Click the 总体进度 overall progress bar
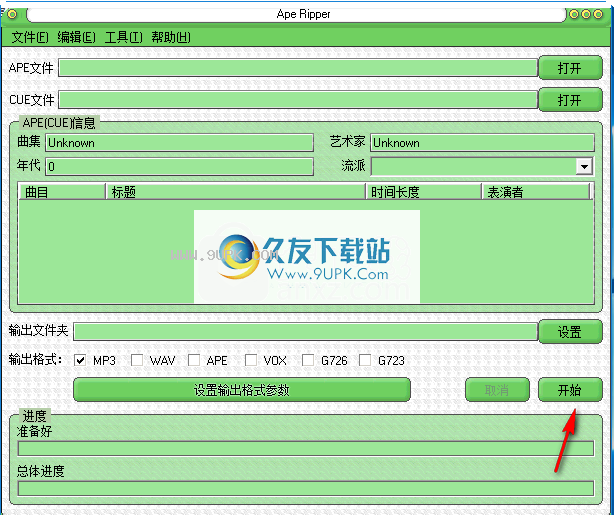The height and width of the screenshot is (515, 614). pyautogui.click(x=306, y=488)
